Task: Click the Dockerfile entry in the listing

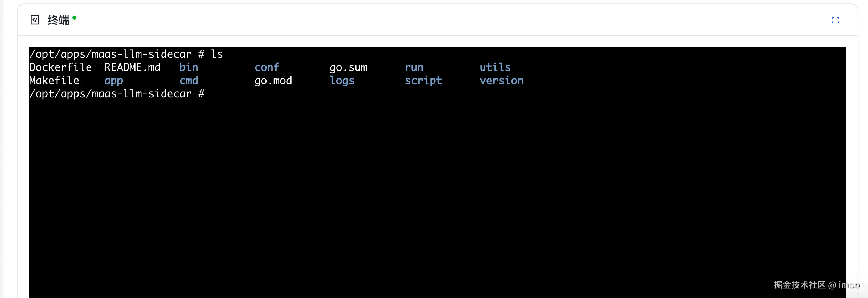Action: point(60,67)
